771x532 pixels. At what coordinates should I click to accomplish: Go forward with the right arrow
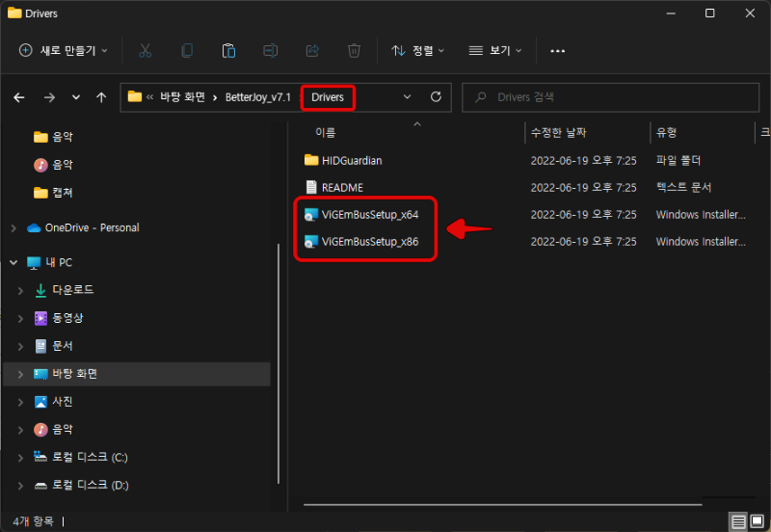coord(49,97)
